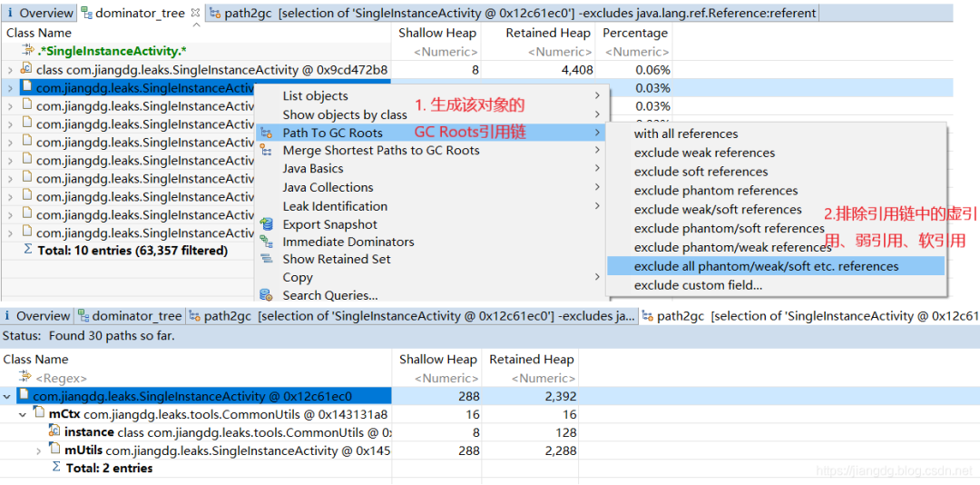Screen dimensions: 980x485
Task: Click the Search Queries icon
Action: (267, 295)
